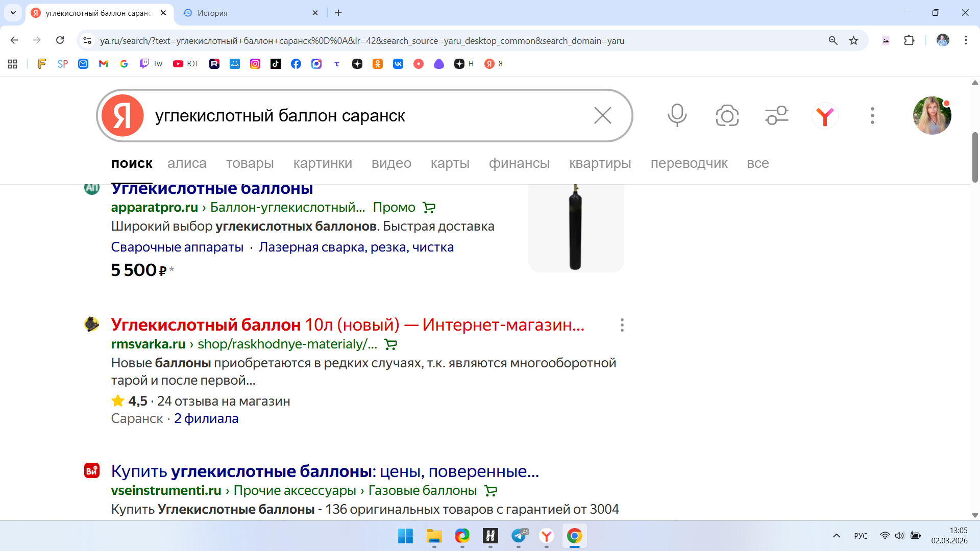Click the microphone voice search icon
The height and width of the screenshot is (551, 980).
[677, 116]
